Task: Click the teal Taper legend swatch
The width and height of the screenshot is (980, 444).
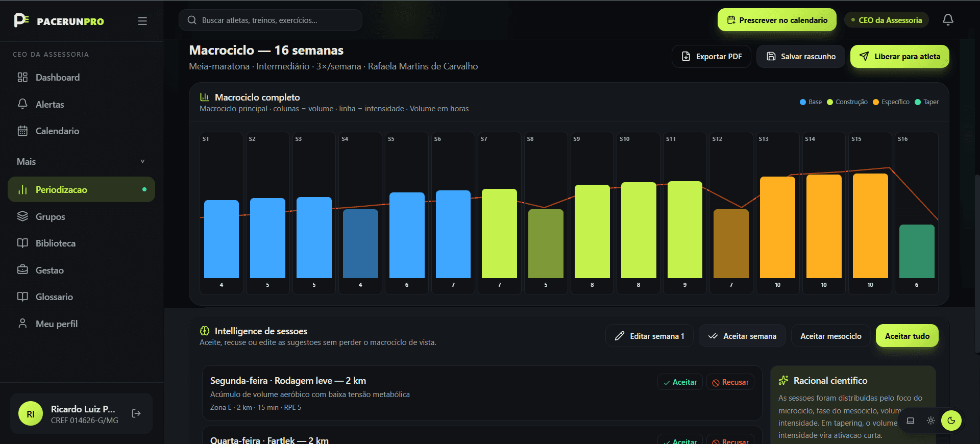Action: pos(918,102)
